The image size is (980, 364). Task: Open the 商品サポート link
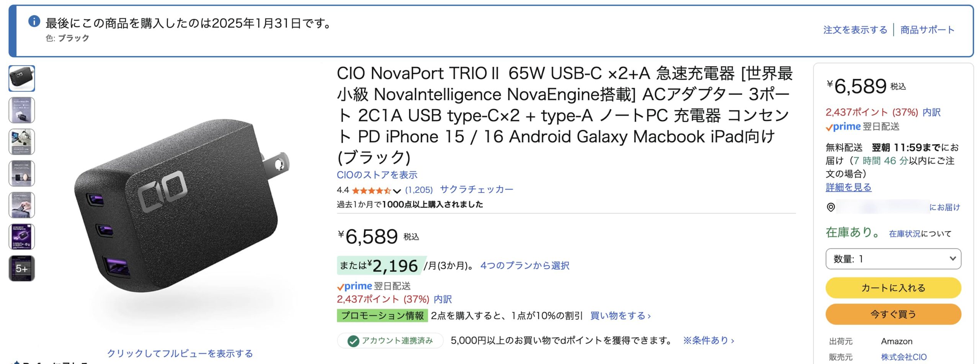click(x=927, y=30)
